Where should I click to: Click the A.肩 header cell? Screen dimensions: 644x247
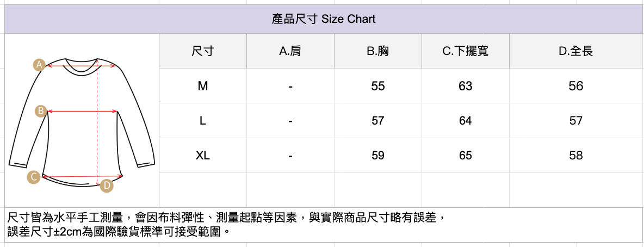(x=290, y=51)
